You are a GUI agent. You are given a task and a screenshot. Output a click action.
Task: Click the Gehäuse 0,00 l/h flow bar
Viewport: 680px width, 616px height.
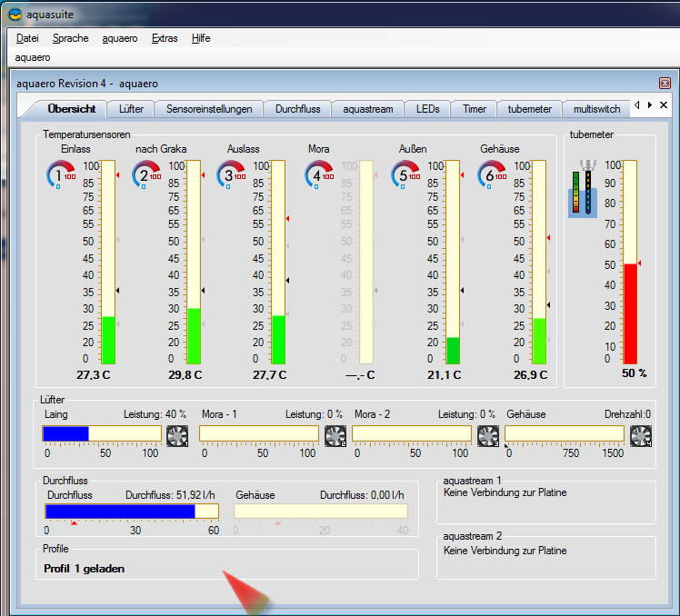[x=321, y=512]
